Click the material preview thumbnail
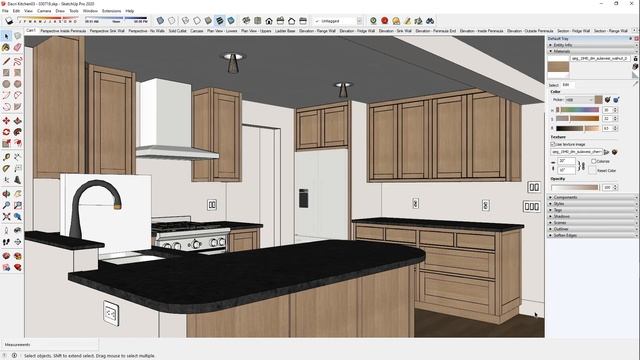640x360 pixels. tap(558, 67)
